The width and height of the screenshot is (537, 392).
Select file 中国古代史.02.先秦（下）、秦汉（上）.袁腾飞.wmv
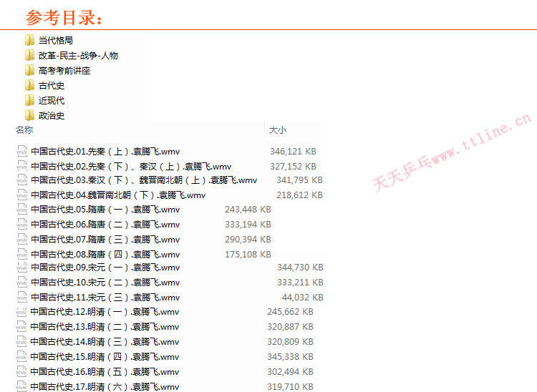131,166
